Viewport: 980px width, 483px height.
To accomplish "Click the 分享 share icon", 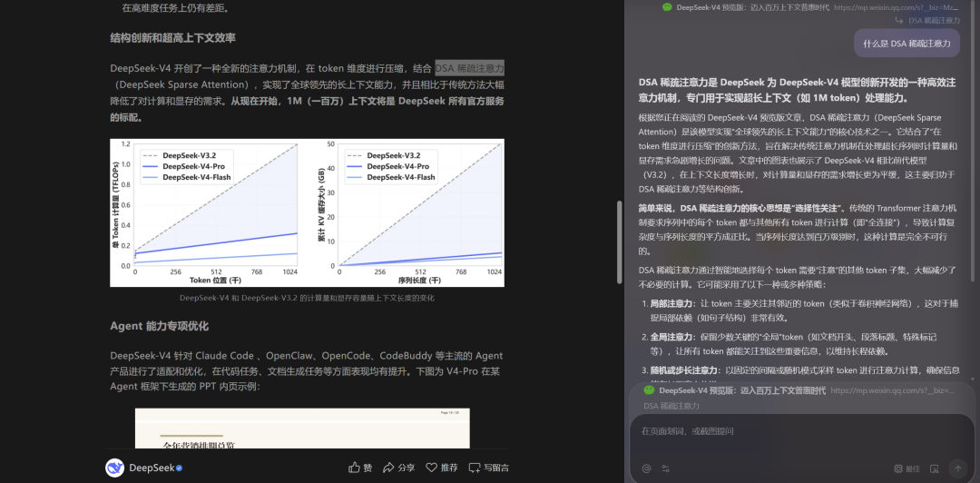I will click(x=388, y=468).
